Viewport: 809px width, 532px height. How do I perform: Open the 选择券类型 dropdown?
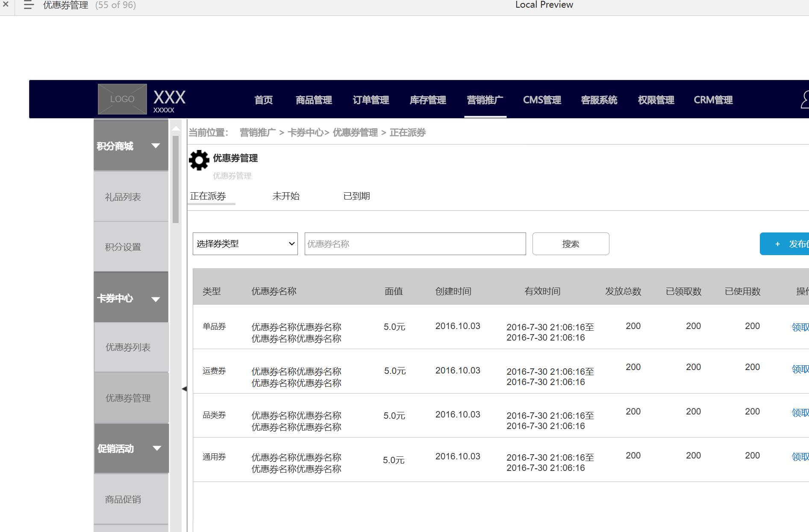245,244
